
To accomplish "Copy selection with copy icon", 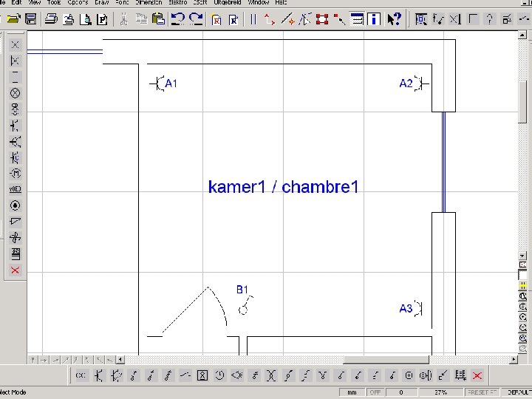I will click(x=141, y=19).
